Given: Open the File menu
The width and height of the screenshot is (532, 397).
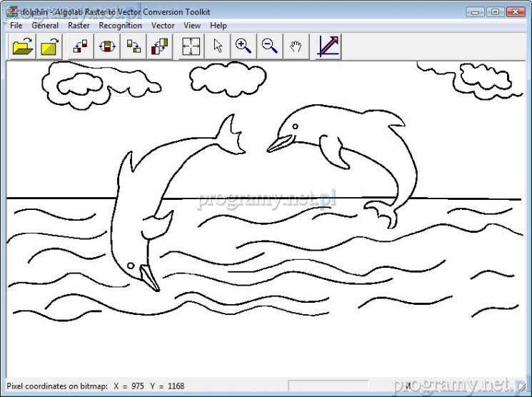Looking at the screenshot, I should click(16, 26).
